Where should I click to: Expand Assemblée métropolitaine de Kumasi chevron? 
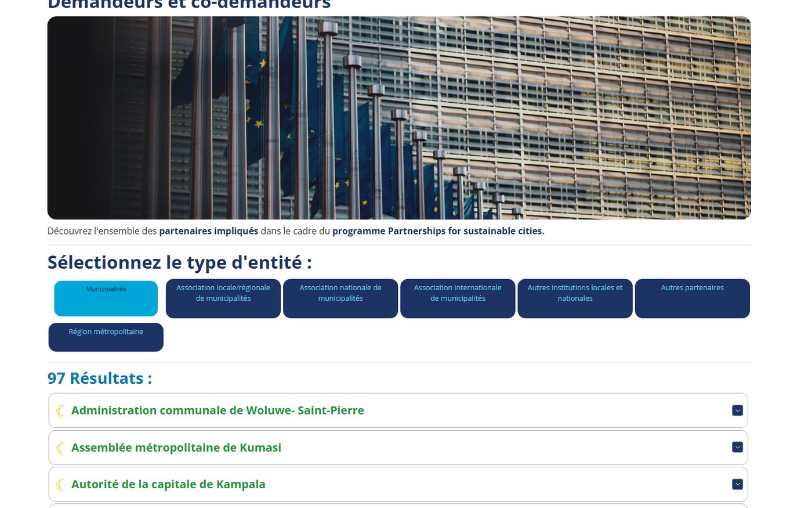point(737,447)
